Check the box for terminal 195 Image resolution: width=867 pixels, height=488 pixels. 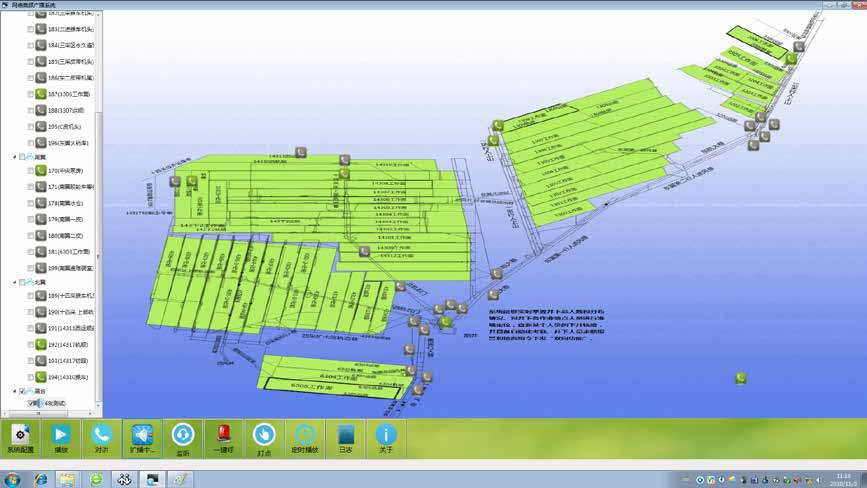tap(30, 127)
